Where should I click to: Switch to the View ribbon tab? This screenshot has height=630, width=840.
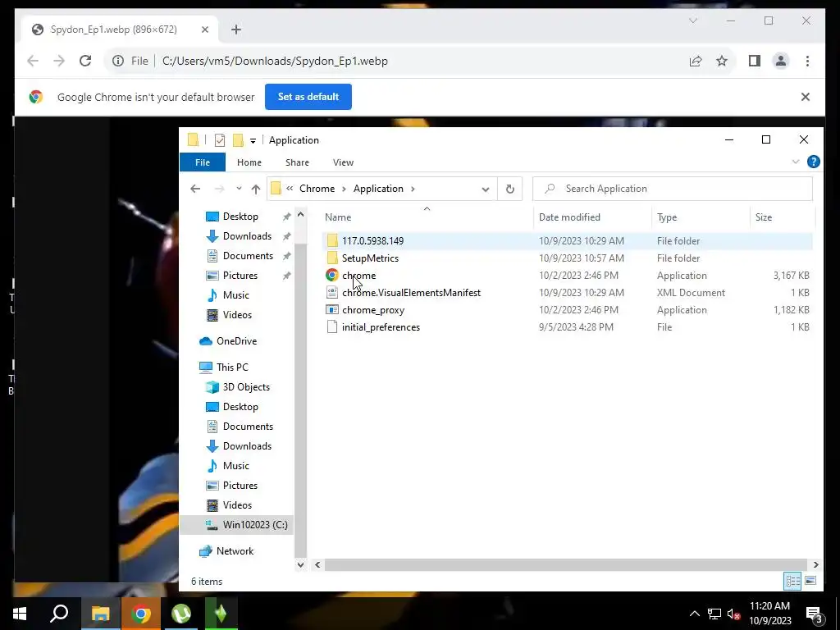[343, 162]
